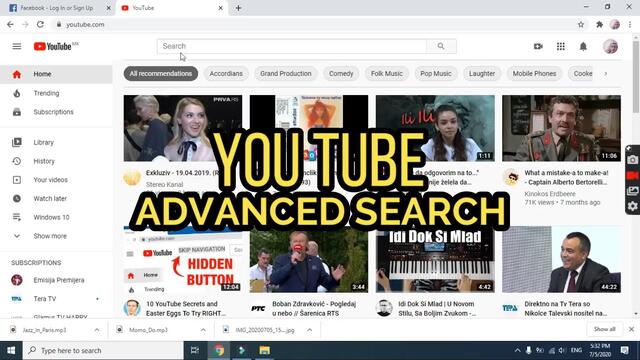The image size is (640, 360).
Task: Open Subscriptions in the sidebar
Action: (56, 112)
